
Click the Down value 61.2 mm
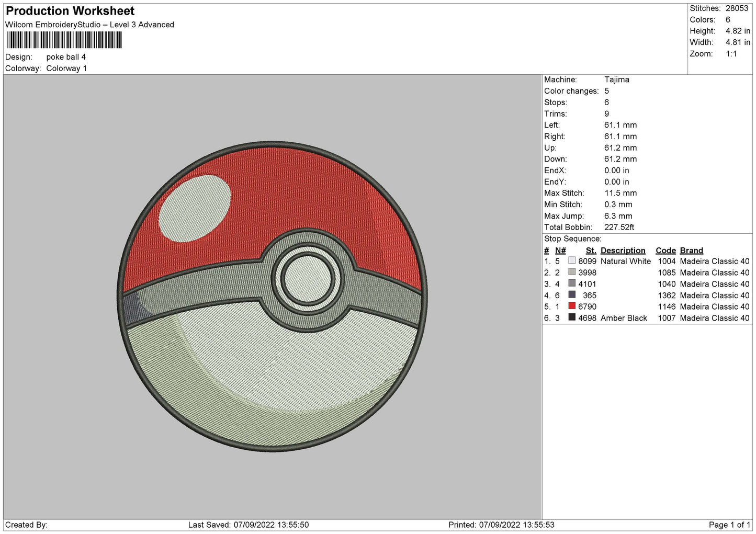click(x=620, y=159)
